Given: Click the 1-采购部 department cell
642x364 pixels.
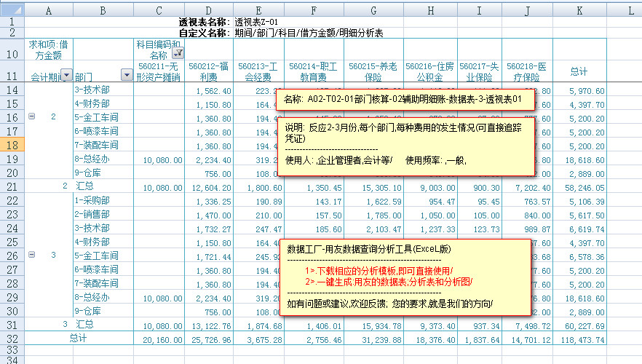Looking at the screenshot, I should [102, 200].
